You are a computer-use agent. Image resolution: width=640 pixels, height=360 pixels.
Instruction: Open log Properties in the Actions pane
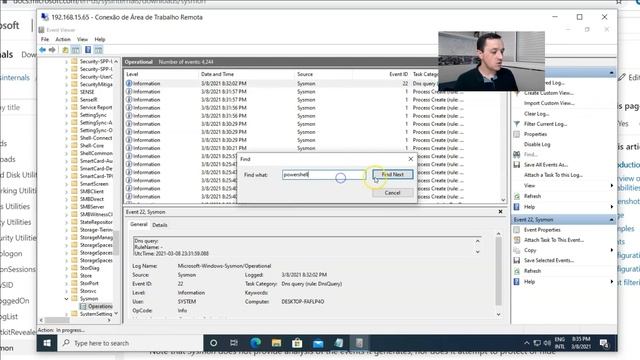[535, 134]
